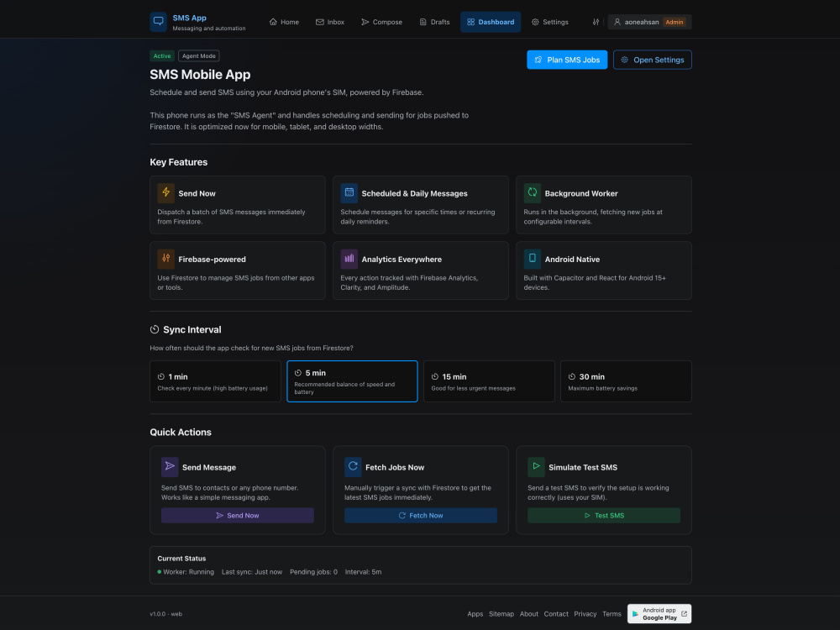The height and width of the screenshot is (630, 840).
Task: Click the Android app Google Play badge
Action: coord(659,614)
